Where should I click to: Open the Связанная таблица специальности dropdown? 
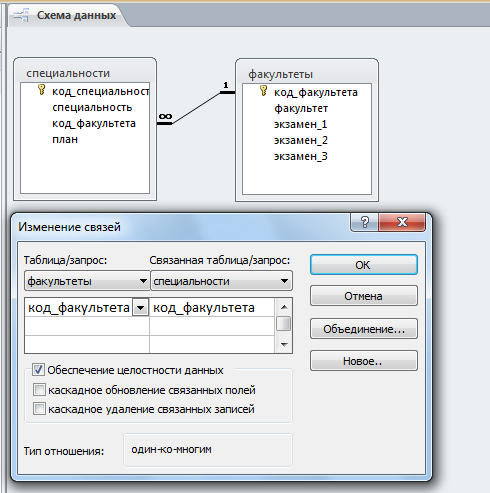click(x=221, y=281)
